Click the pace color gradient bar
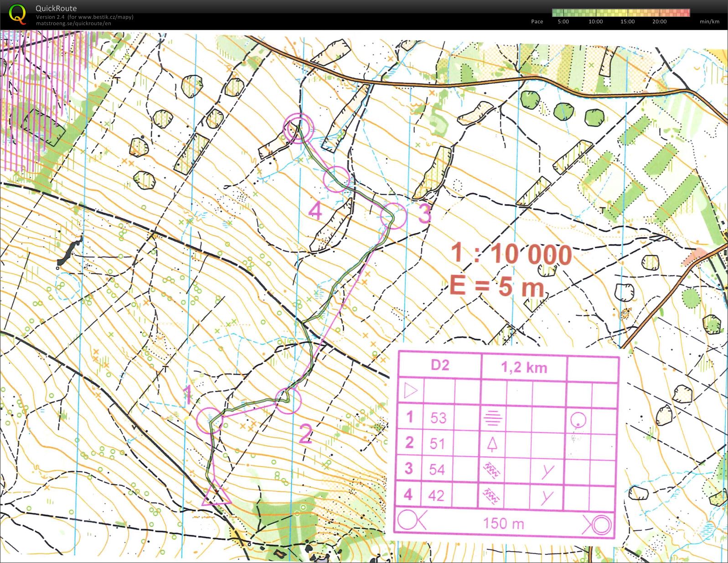The image size is (728, 563). click(x=621, y=13)
